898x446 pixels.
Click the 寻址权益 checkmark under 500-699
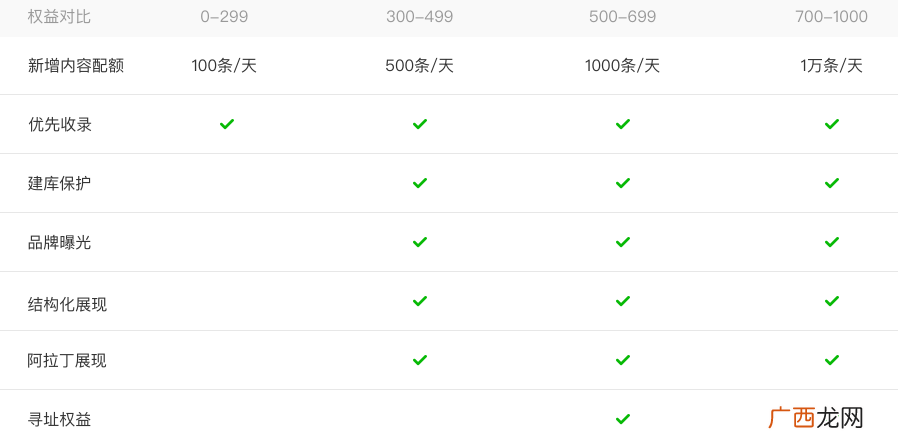623,419
